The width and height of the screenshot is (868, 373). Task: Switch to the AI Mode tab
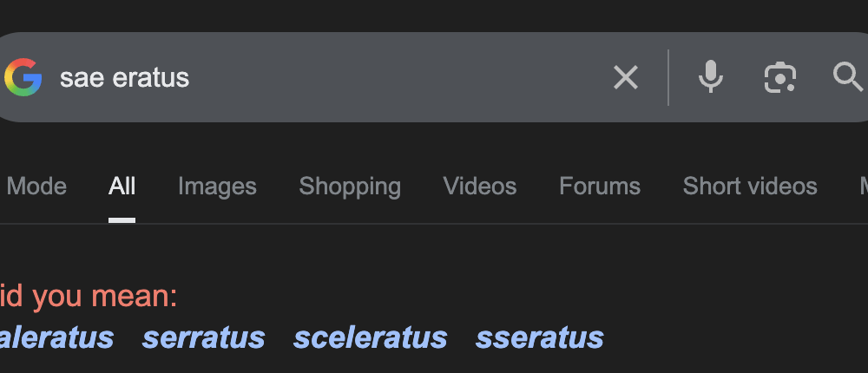[x=36, y=186]
